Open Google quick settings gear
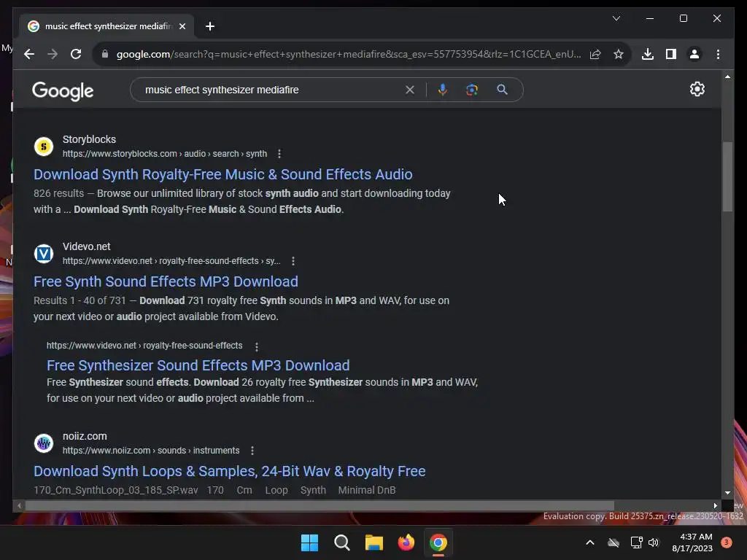Image resolution: width=747 pixels, height=560 pixels. click(697, 89)
